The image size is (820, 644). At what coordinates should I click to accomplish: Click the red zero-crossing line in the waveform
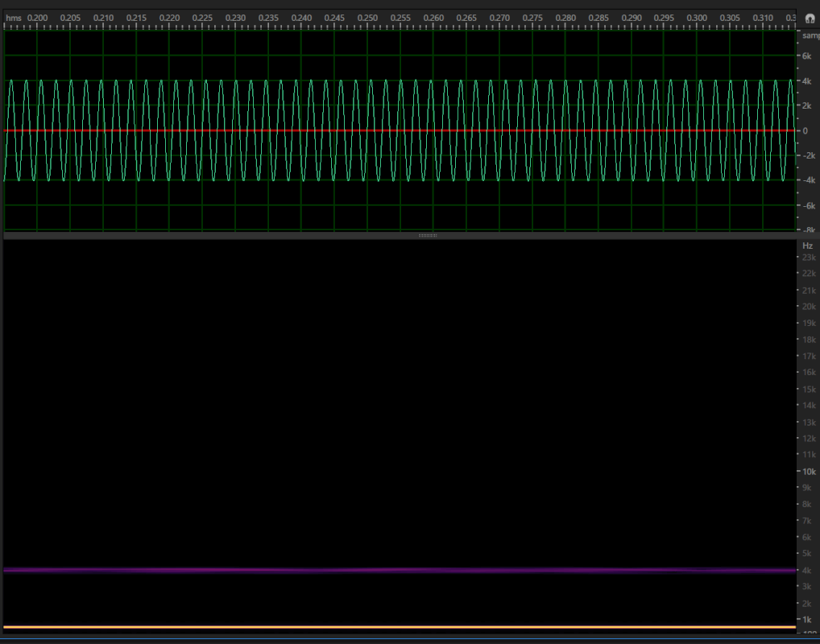click(x=322, y=130)
